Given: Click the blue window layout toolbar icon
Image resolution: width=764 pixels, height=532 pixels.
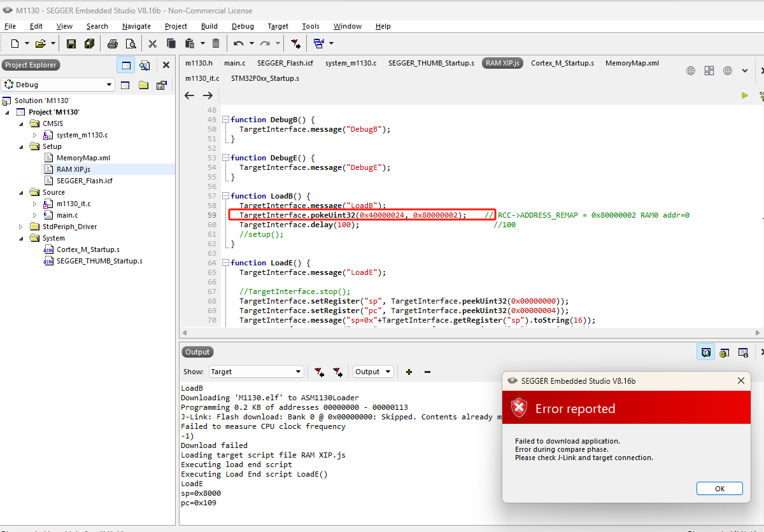Looking at the screenshot, I should (319, 43).
